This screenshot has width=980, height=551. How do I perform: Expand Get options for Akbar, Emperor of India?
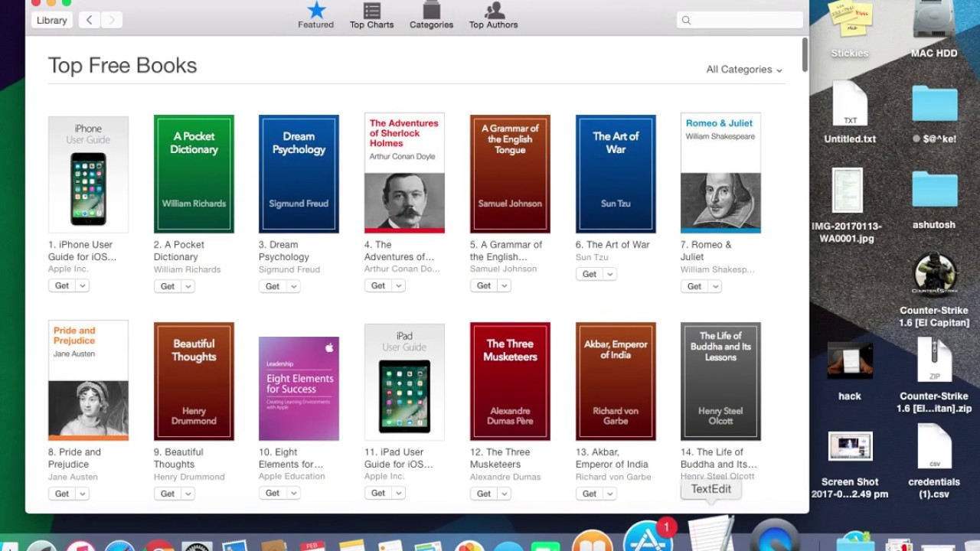(x=609, y=494)
